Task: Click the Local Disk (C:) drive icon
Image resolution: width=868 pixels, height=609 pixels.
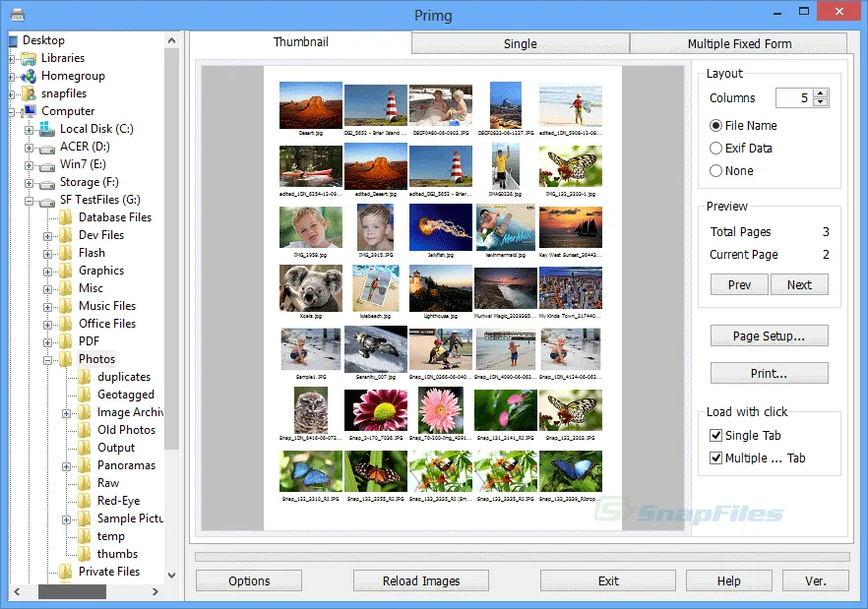Action: click(47, 129)
